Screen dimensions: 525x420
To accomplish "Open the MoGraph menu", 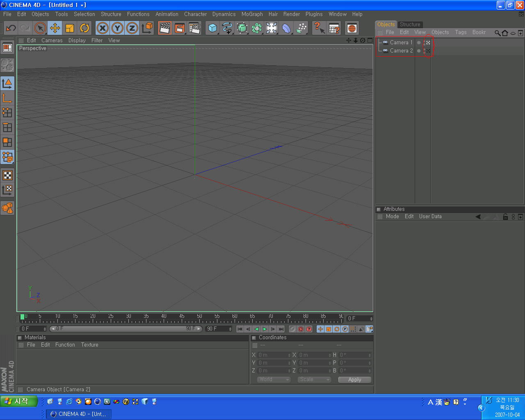I will coord(252,14).
